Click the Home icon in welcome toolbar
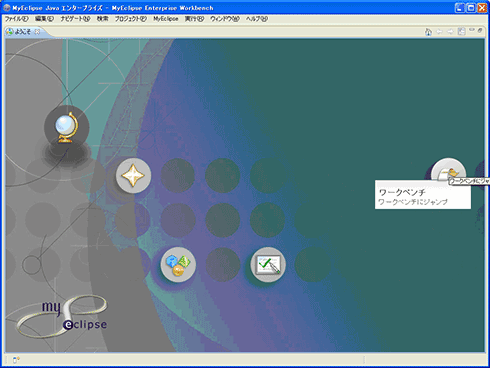The image size is (490, 368). click(428, 32)
